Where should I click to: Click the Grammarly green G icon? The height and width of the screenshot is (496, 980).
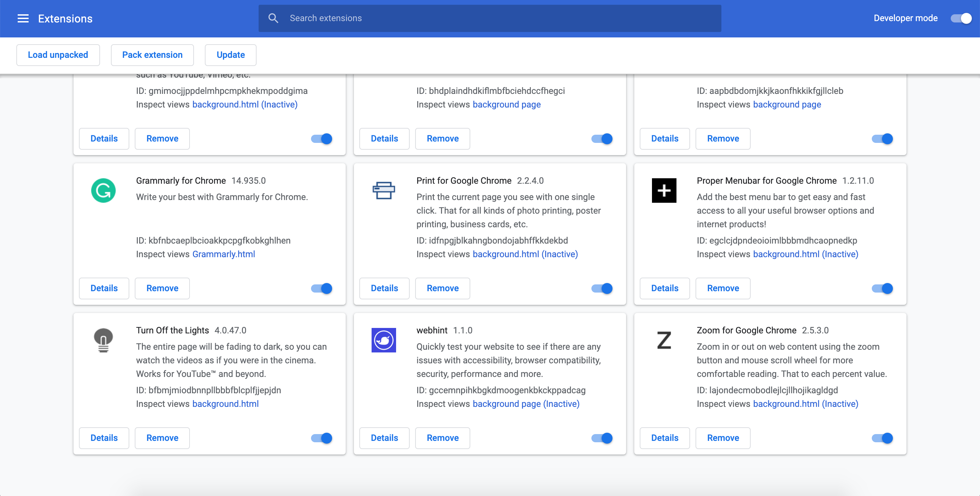click(103, 190)
